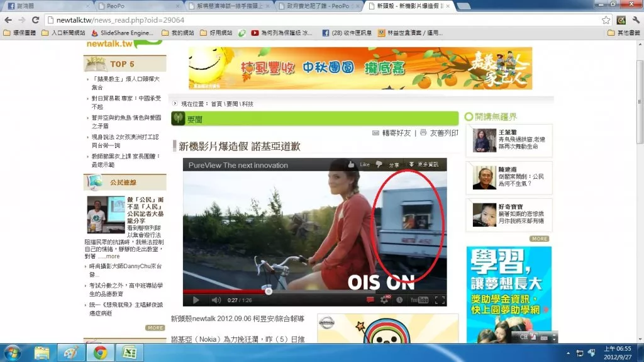
Task: Enter fullscreen mode for the video
Action: point(440,300)
